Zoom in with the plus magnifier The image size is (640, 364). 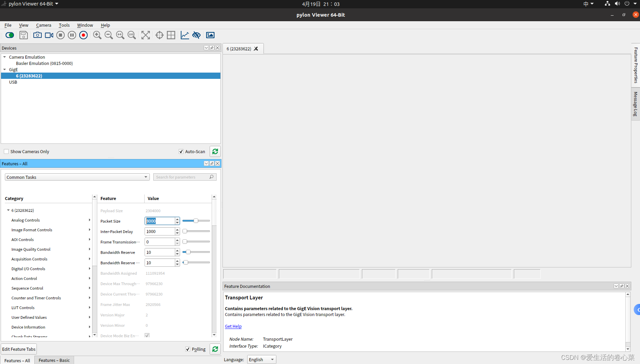(x=97, y=35)
